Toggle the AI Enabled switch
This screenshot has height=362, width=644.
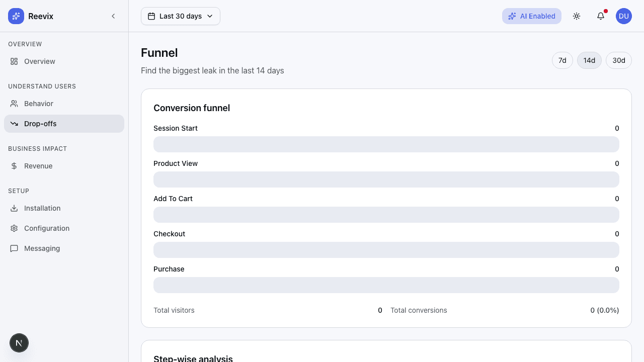point(532,16)
